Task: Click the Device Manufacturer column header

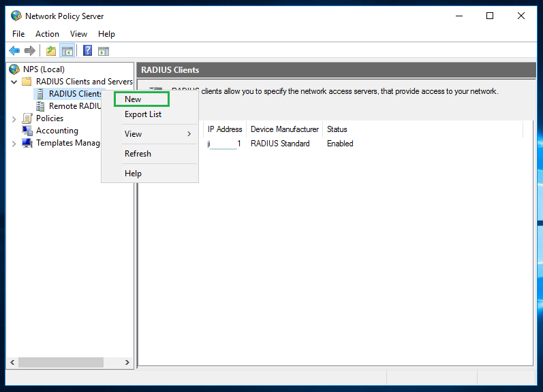Action: 284,129
